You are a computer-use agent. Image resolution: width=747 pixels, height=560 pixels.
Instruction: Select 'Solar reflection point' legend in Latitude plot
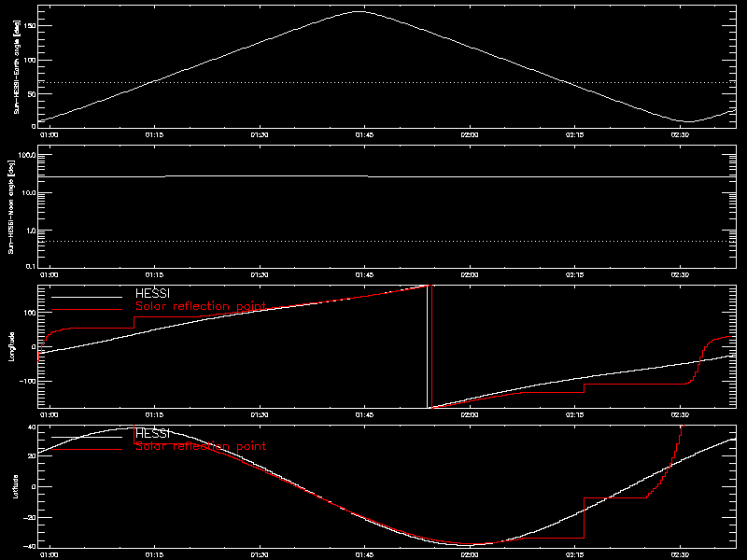201,446
